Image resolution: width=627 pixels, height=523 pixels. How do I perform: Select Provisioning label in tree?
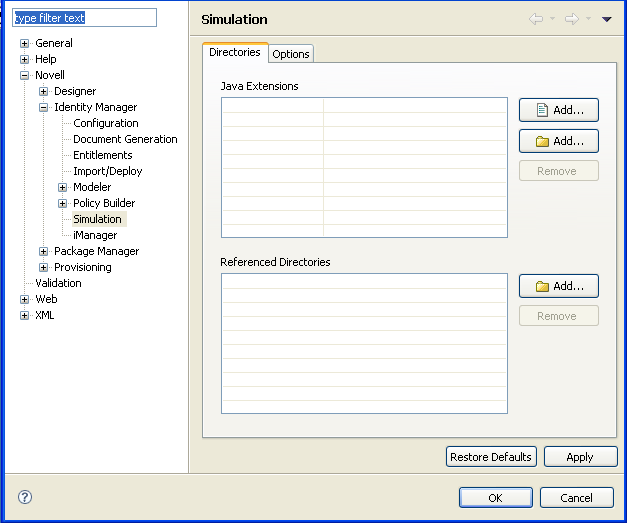(x=83, y=267)
